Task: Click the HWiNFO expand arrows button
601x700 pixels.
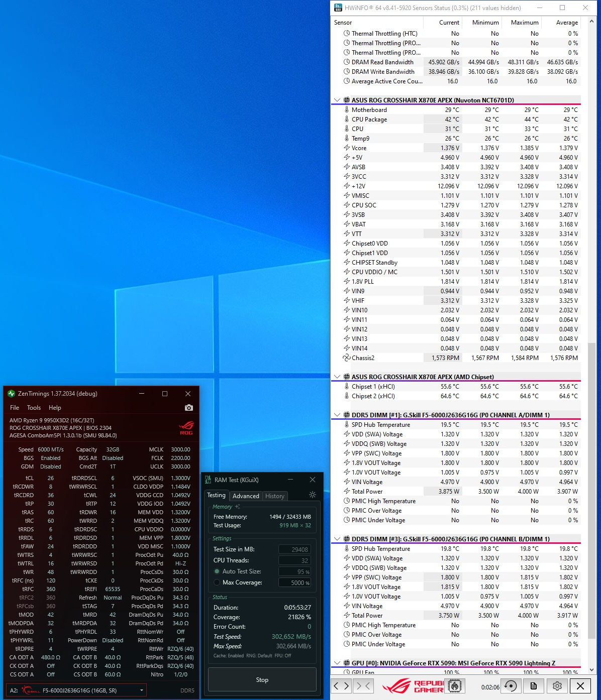Action: point(341,686)
